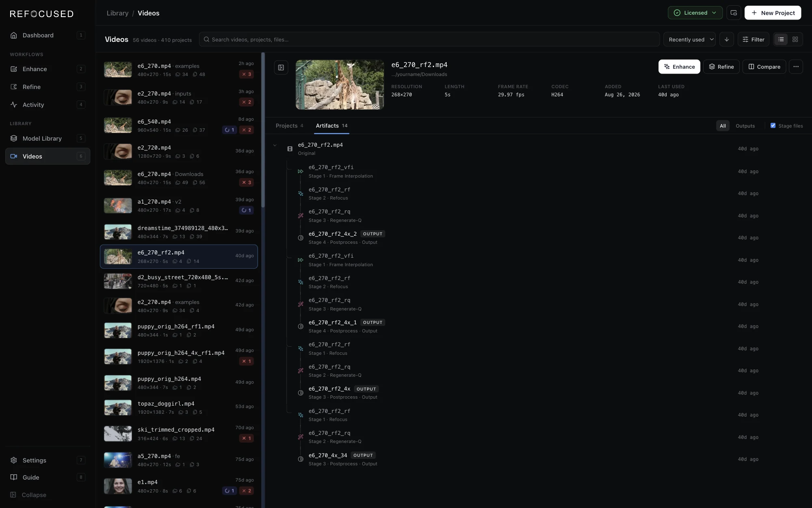The height and width of the screenshot is (508, 812).
Task: Click the failed badge on e6_270.mp4 examples
Action: 246,74
